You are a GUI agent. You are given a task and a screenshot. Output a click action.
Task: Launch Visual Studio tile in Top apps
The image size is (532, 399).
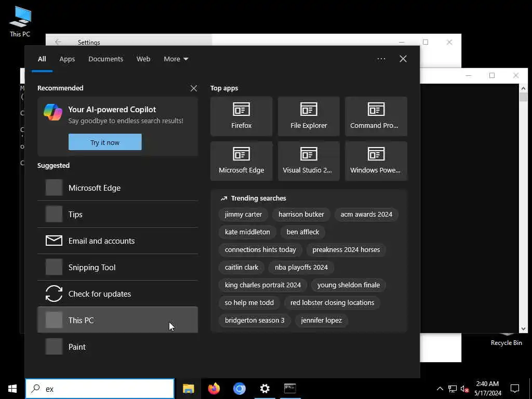click(x=309, y=161)
